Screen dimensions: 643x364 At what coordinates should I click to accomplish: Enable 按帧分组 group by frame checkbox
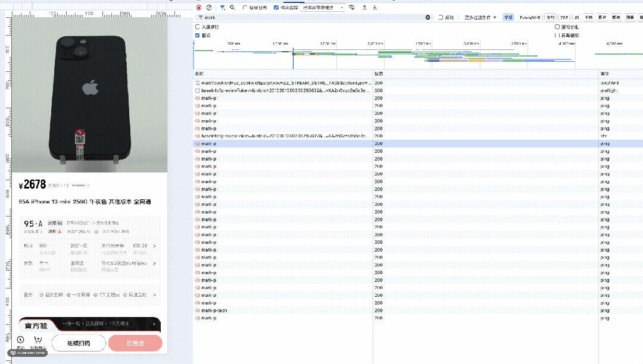tap(557, 27)
